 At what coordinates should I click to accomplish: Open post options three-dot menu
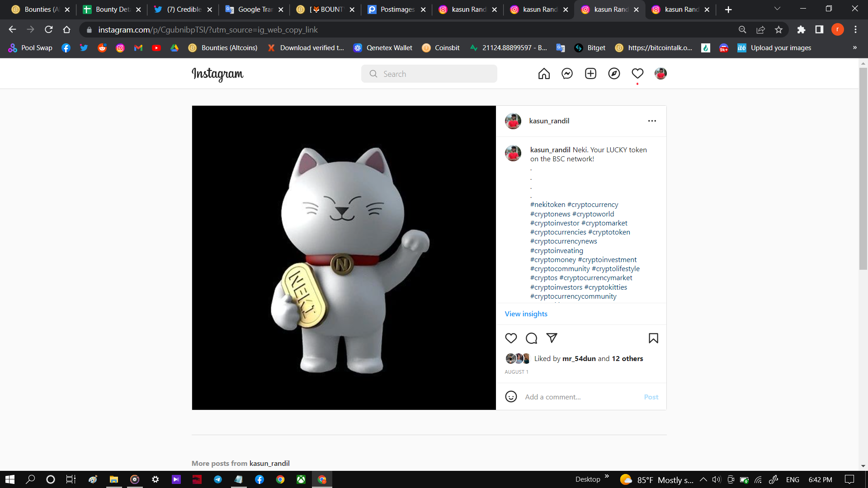[652, 121]
